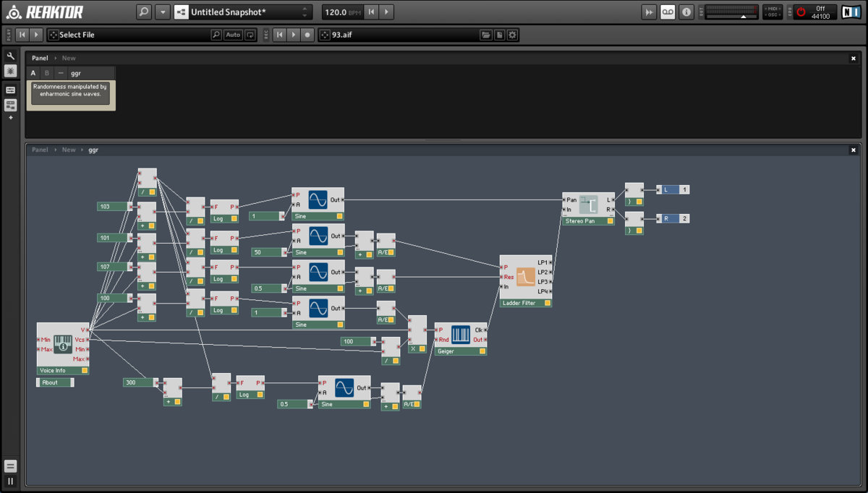Toggle the debug bug icon in sidebar
The width and height of the screenshot is (868, 493).
(x=11, y=71)
